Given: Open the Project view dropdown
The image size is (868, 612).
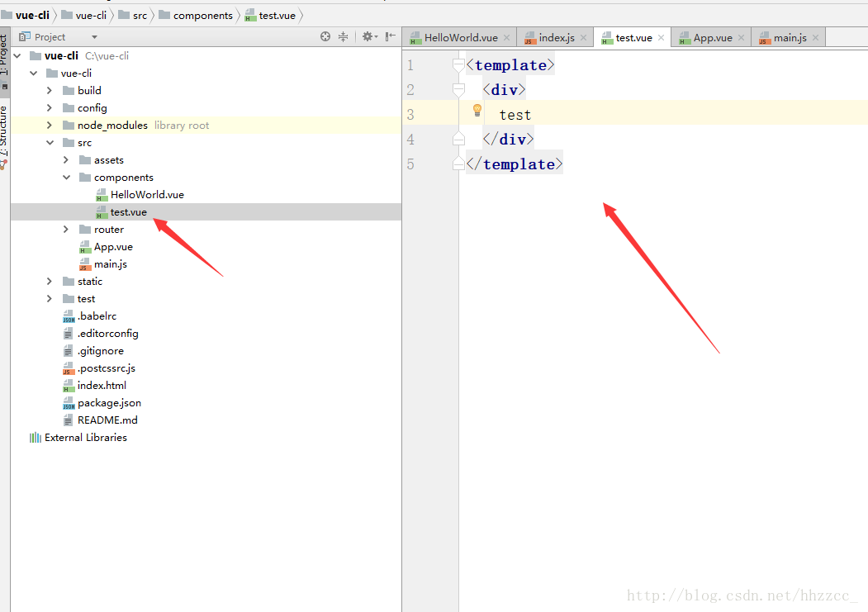Looking at the screenshot, I should (x=95, y=37).
